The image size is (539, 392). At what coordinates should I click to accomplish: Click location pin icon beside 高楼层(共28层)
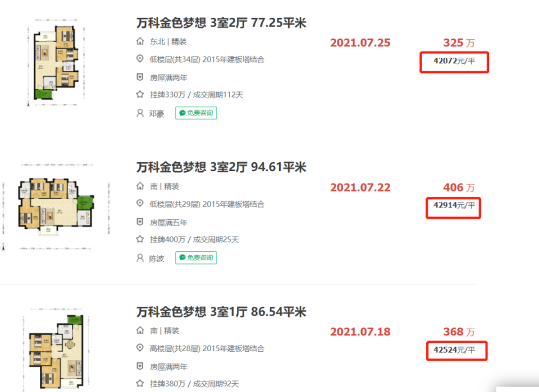[140, 348]
